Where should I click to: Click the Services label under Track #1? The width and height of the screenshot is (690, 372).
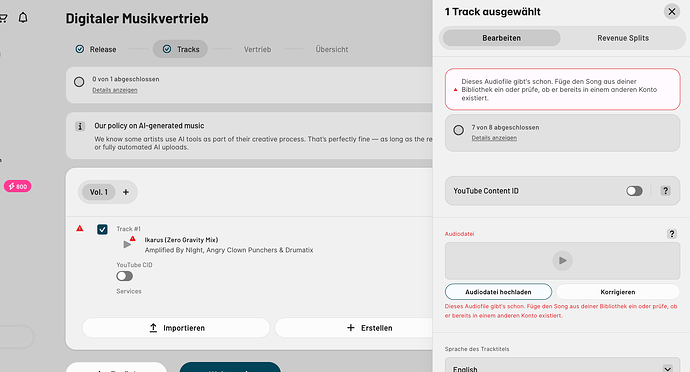pos(129,291)
